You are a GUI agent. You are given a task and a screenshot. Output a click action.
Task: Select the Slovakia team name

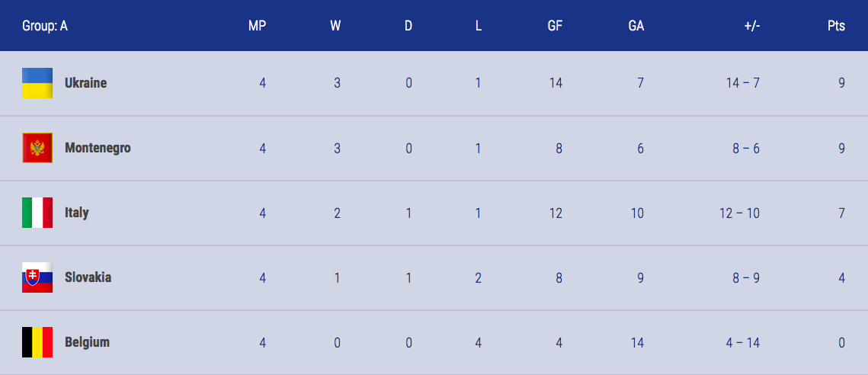click(x=88, y=277)
